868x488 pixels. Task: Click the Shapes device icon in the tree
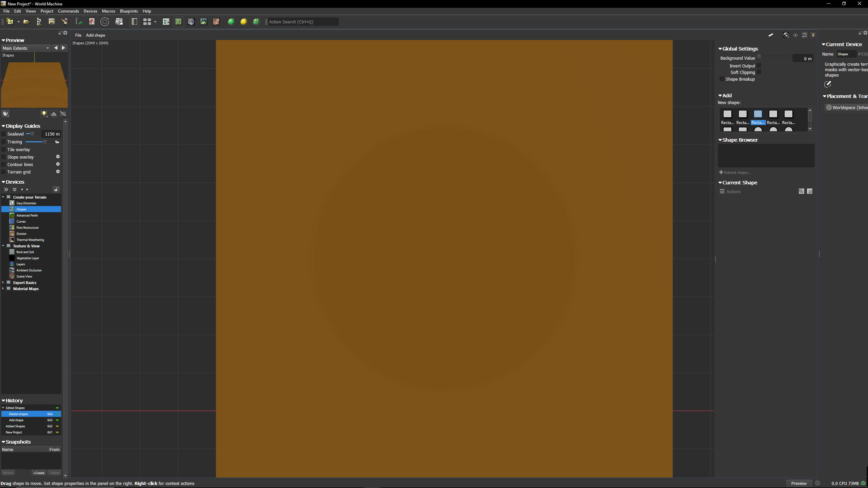pos(12,209)
